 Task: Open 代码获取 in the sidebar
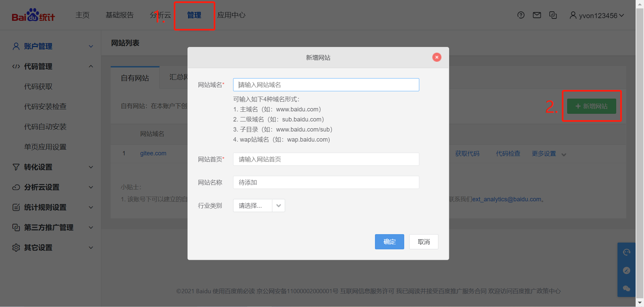(38, 87)
